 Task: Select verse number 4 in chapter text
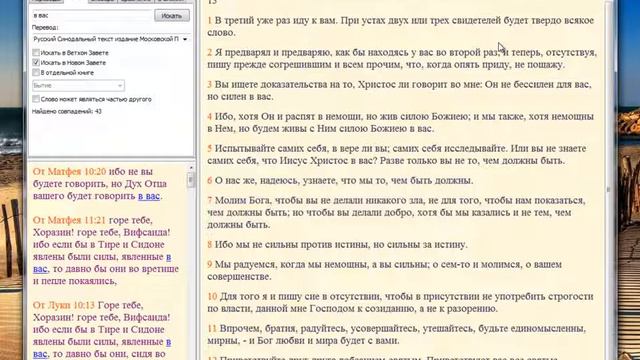(x=209, y=116)
